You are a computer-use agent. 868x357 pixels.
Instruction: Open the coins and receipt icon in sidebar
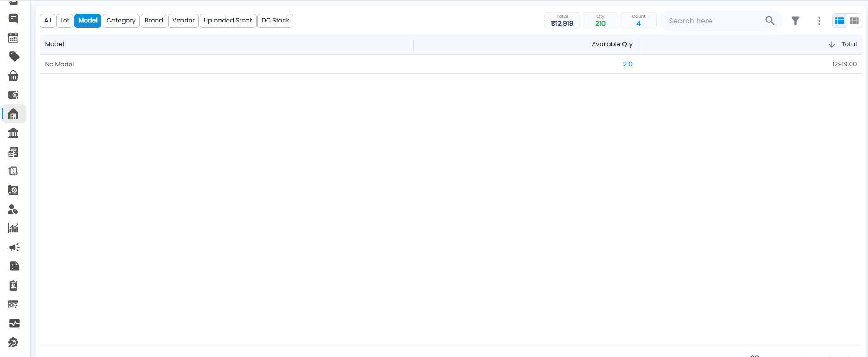(x=14, y=152)
